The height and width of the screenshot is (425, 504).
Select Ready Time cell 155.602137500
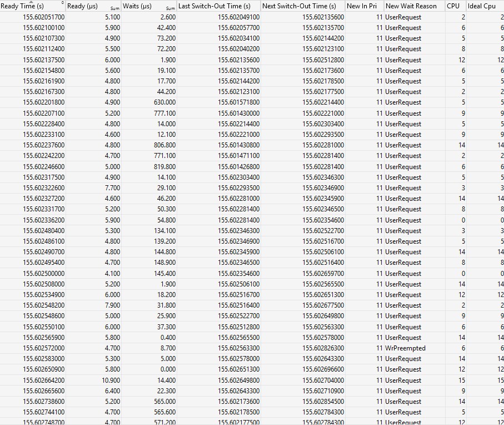point(44,60)
